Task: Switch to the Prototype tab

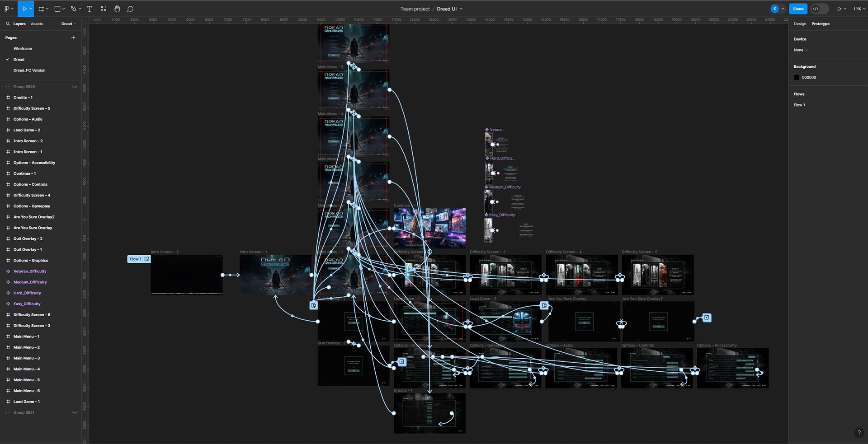Action: pos(821,23)
